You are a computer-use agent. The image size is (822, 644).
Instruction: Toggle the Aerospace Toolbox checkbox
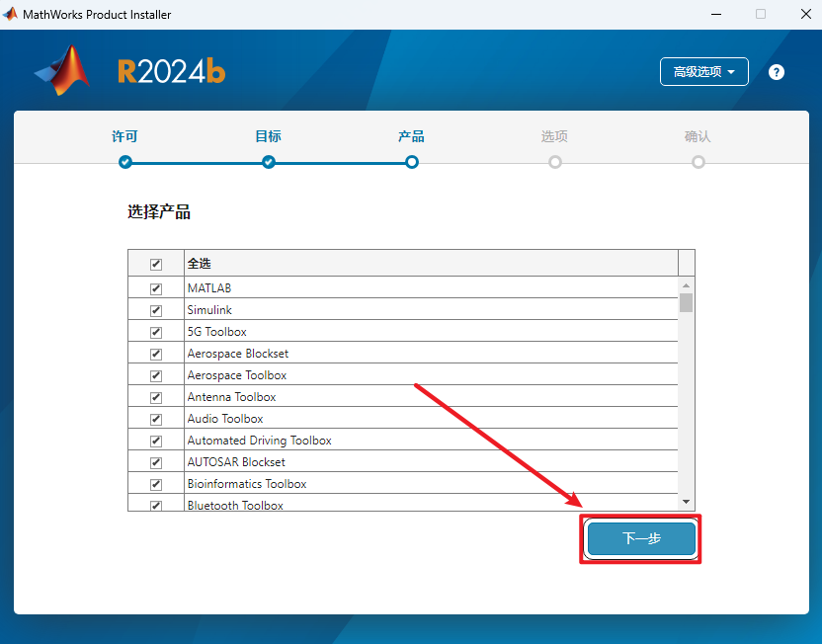156,375
